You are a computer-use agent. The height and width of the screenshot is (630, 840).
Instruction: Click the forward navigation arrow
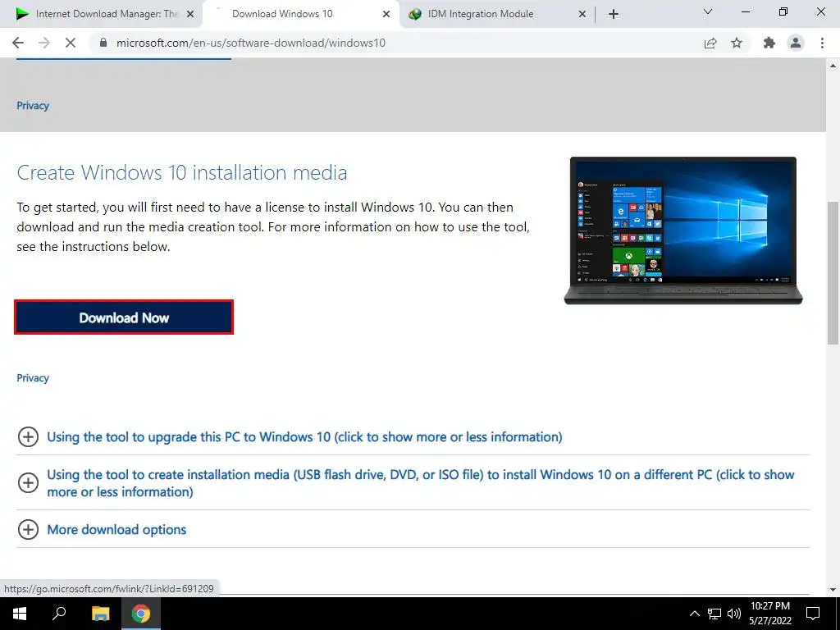[x=44, y=43]
